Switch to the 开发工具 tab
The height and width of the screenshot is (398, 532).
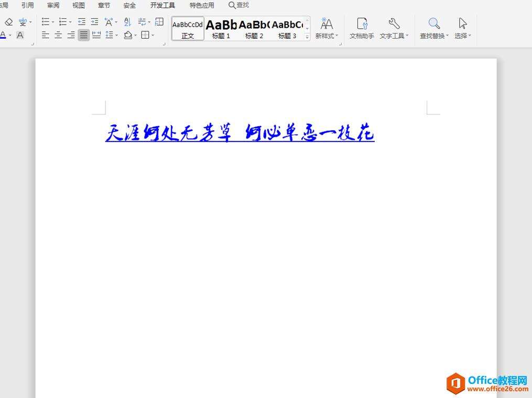tap(162, 5)
